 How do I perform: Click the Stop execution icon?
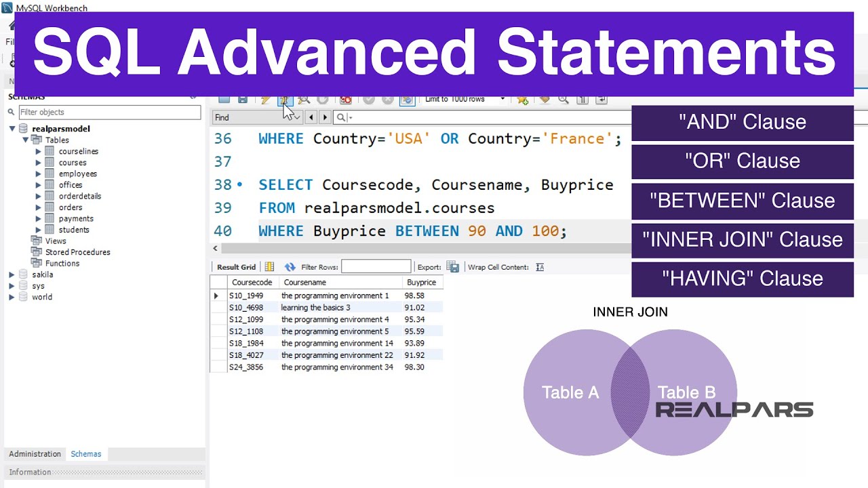[x=323, y=100]
